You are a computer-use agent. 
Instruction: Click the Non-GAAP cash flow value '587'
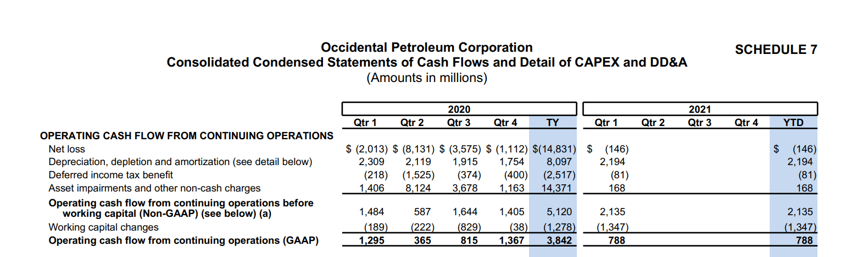pyautogui.click(x=422, y=212)
